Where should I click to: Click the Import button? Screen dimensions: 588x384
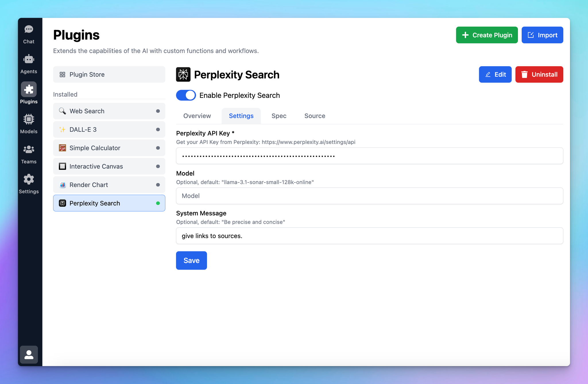point(542,35)
